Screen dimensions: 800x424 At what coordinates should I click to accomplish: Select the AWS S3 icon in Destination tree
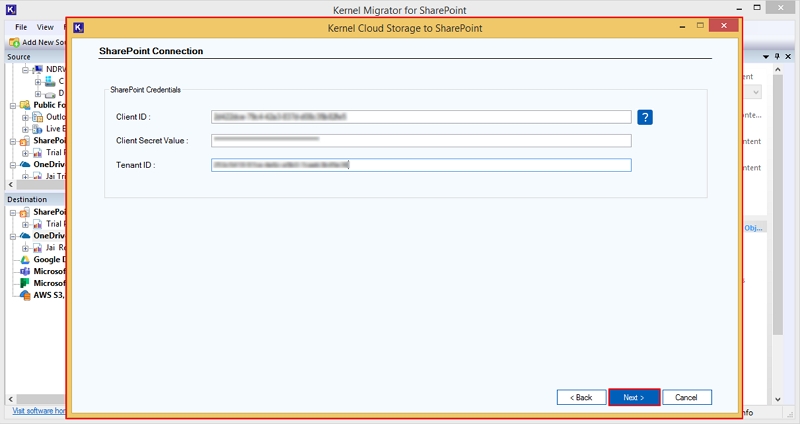[24, 295]
